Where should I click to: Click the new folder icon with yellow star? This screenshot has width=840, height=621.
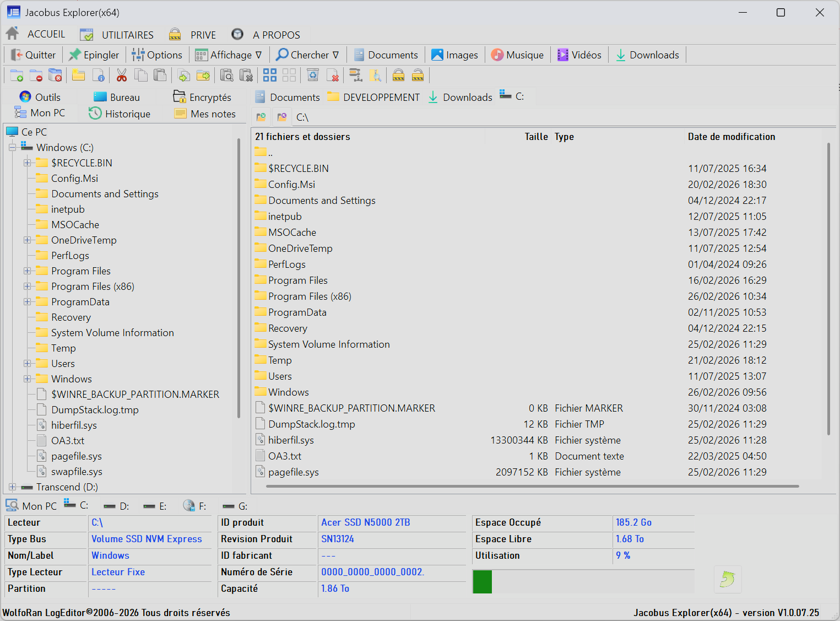coord(78,75)
